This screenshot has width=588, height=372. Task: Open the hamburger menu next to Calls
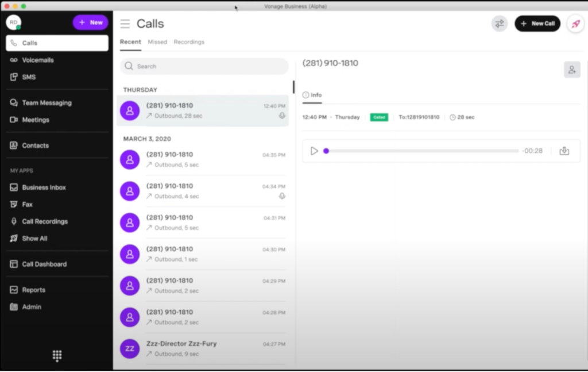[125, 24]
